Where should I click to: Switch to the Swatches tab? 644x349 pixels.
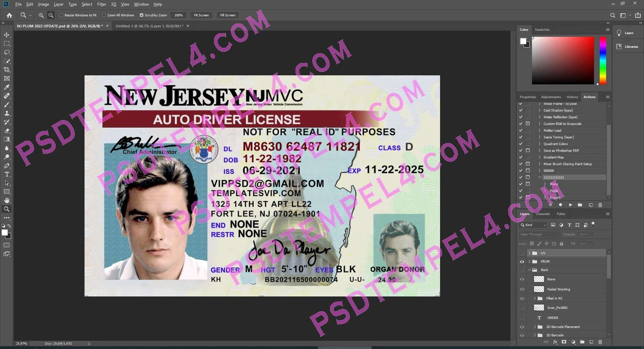pos(542,30)
